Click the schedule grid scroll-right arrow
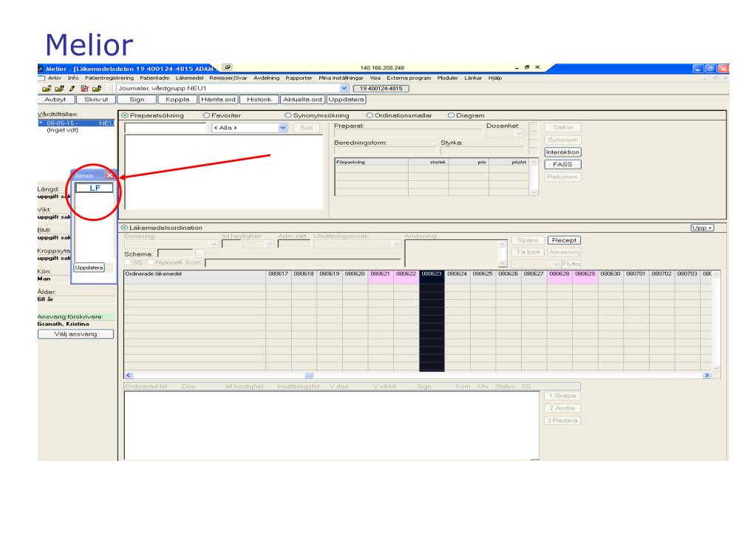This screenshot has height=546, width=756. pyautogui.click(x=706, y=375)
